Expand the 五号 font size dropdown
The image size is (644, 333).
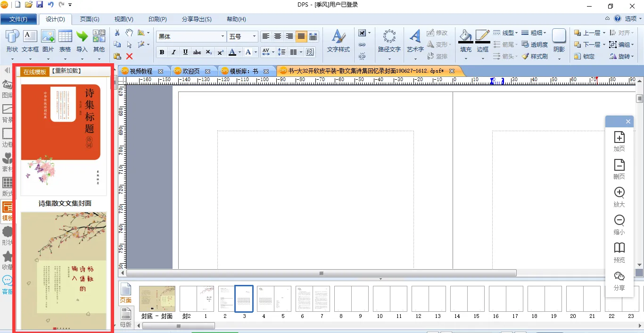click(x=255, y=36)
